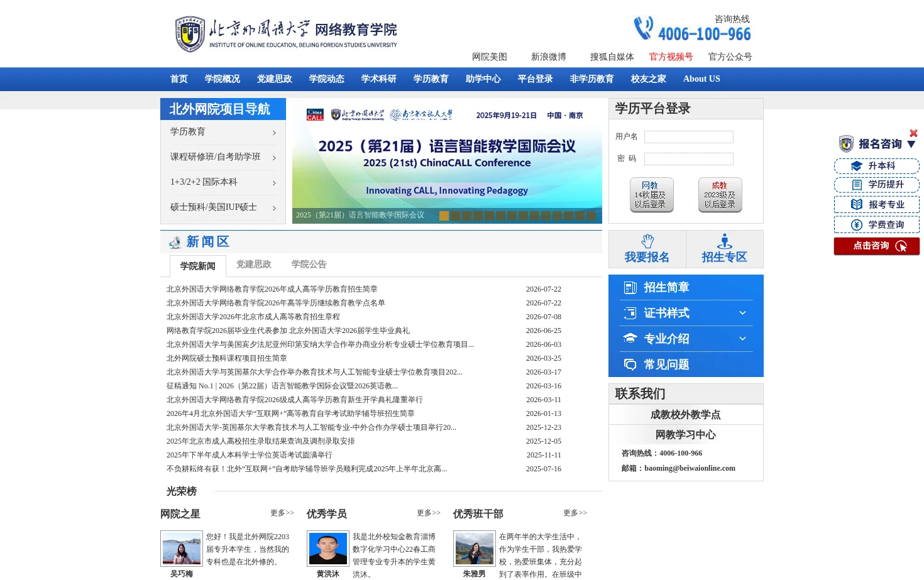Image resolution: width=924 pixels, height=580 pixels.
Task: Select the first orange carousel indicator
Action: click(444, 216)
